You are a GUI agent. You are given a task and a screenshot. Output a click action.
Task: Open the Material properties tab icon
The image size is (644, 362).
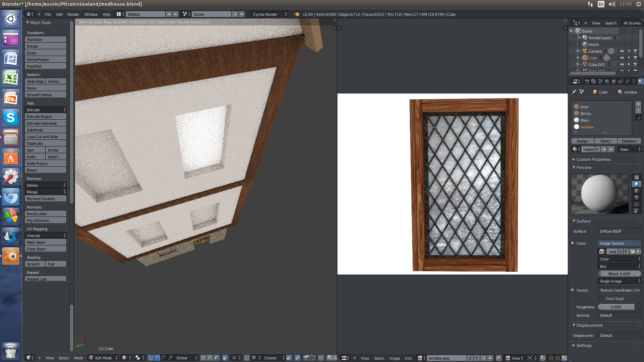(x=640, y=81)
